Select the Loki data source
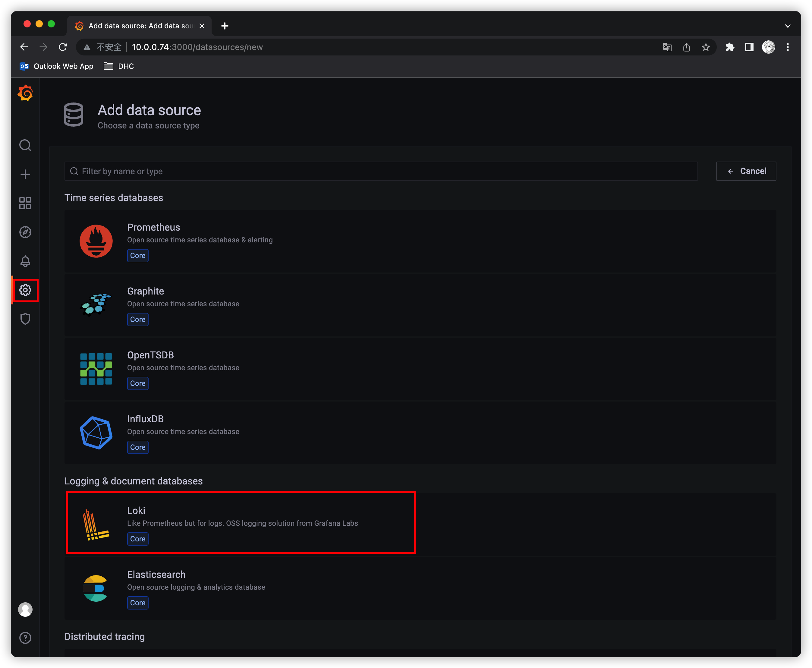This screenshot has width=812, height=668. click(241, 522)
